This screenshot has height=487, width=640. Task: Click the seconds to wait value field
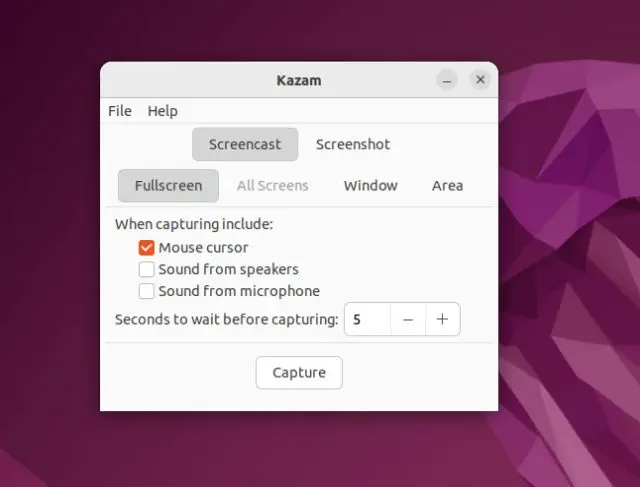(x=367, y=319)
